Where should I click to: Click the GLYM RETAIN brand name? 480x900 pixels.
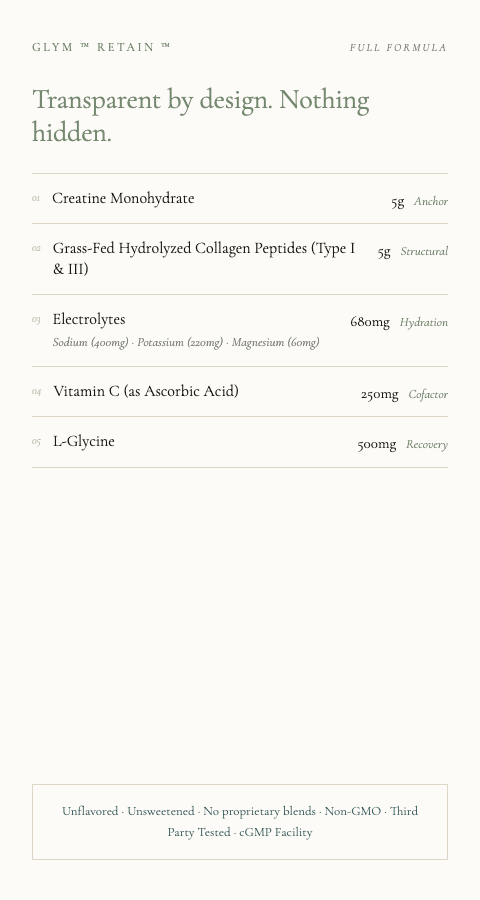(x=101, y=47)
